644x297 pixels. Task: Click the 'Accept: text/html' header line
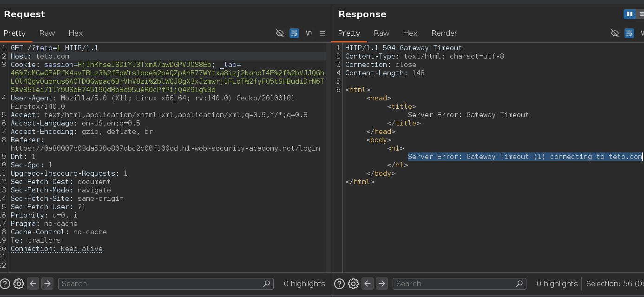coord(159,115)
